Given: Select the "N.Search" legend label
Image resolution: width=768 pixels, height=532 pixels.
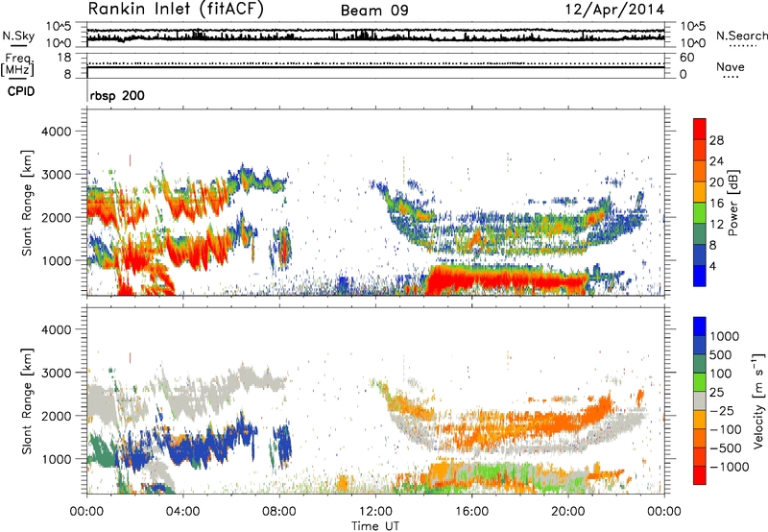Looking at the screenshot, I should click(741, 36).
